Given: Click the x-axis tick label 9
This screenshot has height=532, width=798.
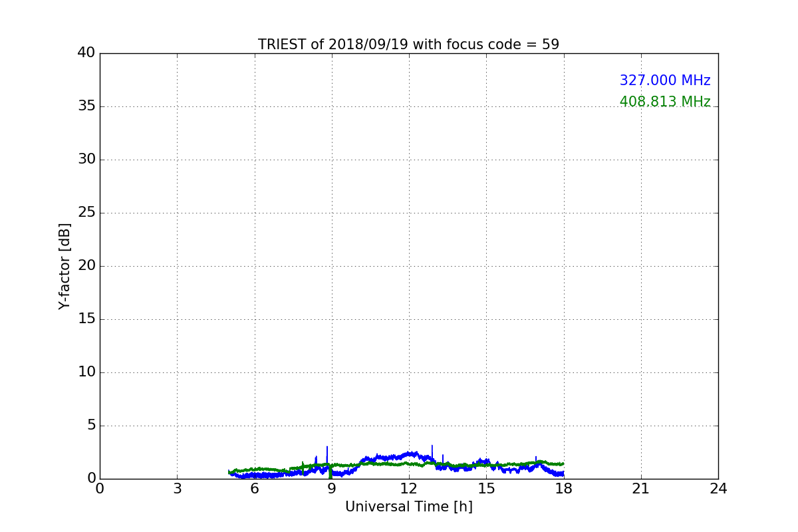Looking at the screenshot, I should tap(331, 489).
